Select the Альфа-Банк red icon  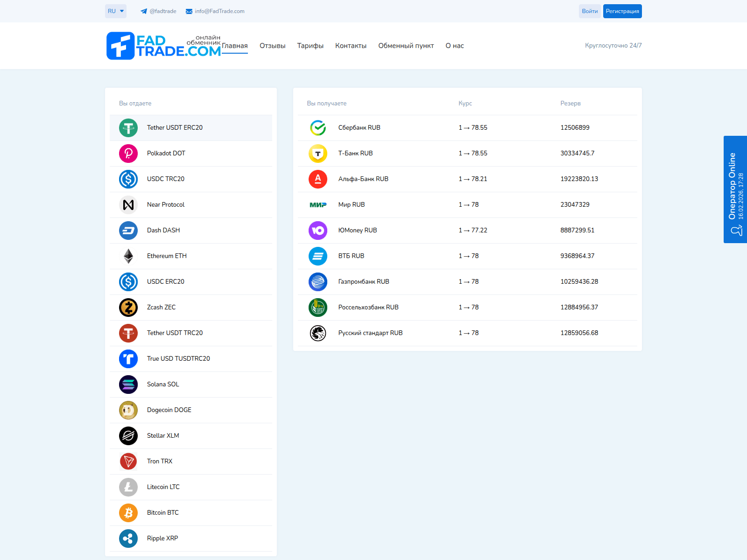[318, 179]
